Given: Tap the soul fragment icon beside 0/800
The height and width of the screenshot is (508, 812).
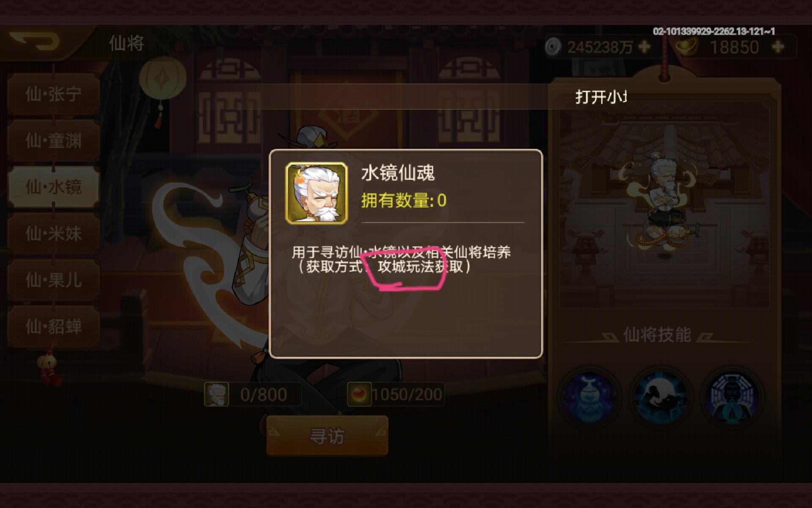Looking at the screenshot, I should tap(217, 394).
